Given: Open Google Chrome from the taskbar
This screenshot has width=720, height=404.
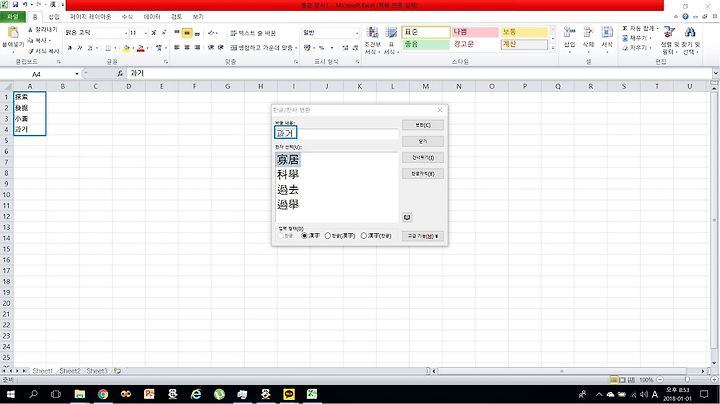Looking at the screenshot, I should click(x=103, y=394).
